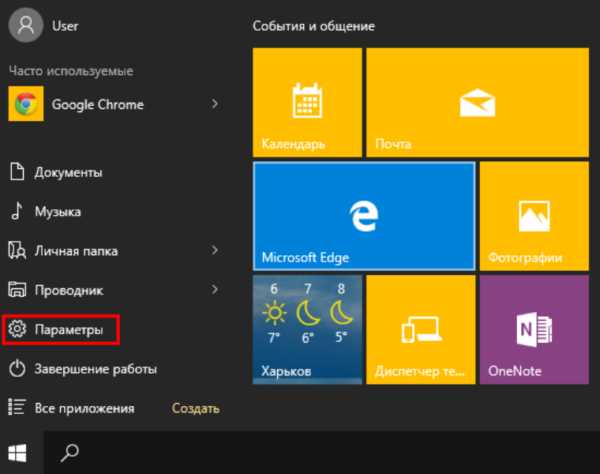Expand the Проводник submenu arrow
This screenshot has width=600, height=474.
pyautogui.click(x=215, y=290)
